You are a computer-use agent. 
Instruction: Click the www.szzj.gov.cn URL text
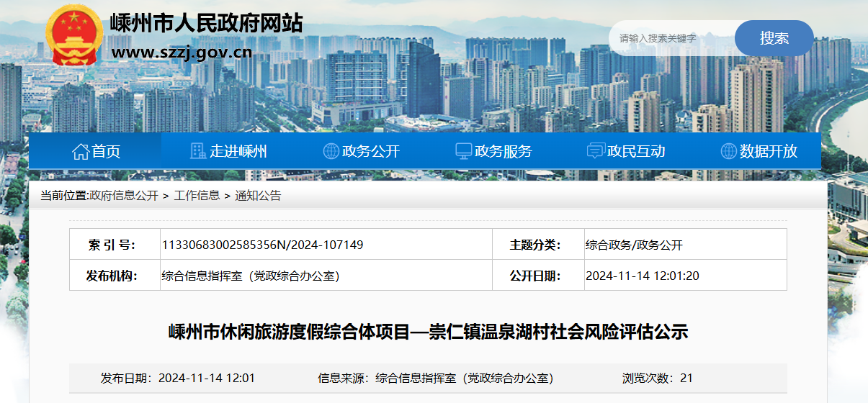(x=182, y=53)
